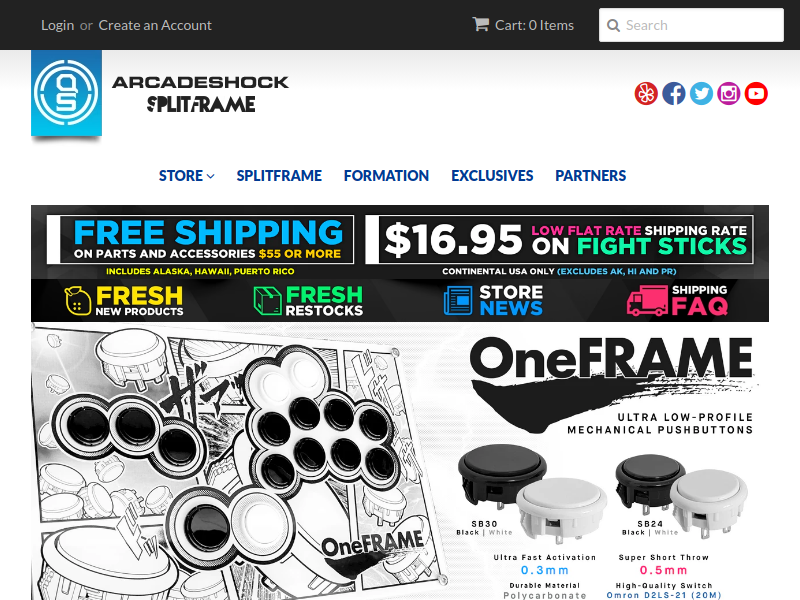Open the Fresh Restocks banner
Image resolution: width=800 pixels, height=600 pixels.
point(309,301)
